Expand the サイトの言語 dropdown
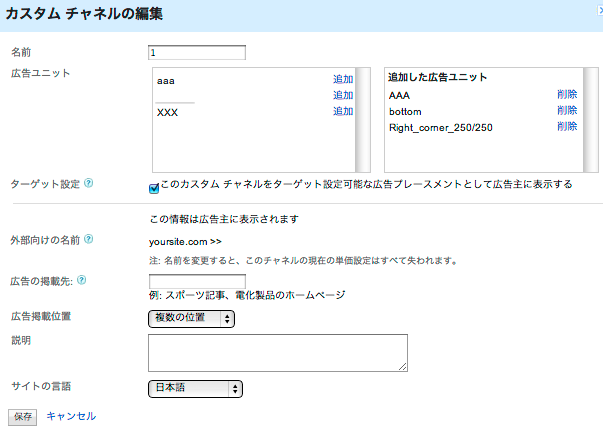The image size is (603, 431). tap(195, 388)
